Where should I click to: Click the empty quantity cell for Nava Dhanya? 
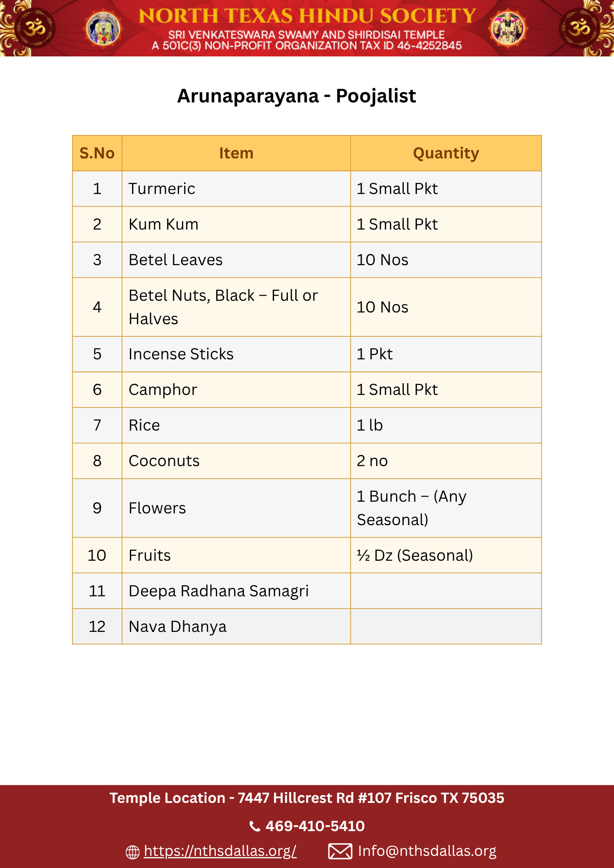[x=446, y=626]
